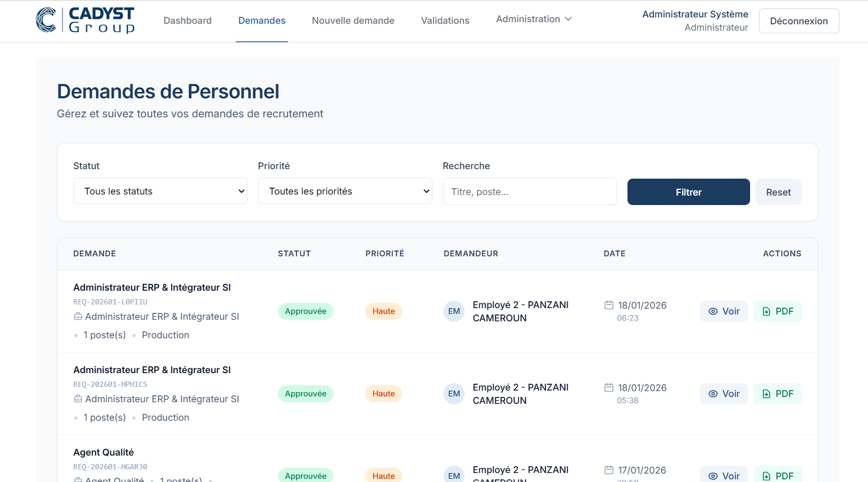The image size is (868, 482).
Task: Download PDF for Agent Qualité request
Action: pyautogui.click(x=778, y=475)
